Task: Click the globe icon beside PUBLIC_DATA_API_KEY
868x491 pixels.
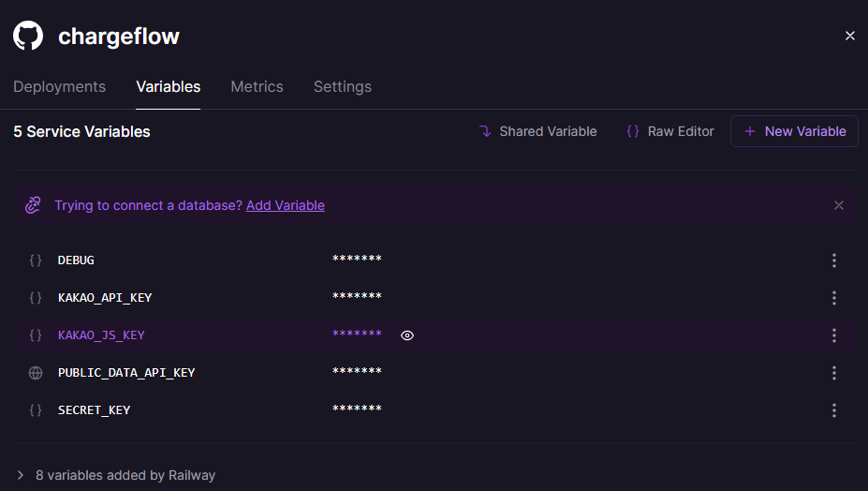Action: (36, 373)
